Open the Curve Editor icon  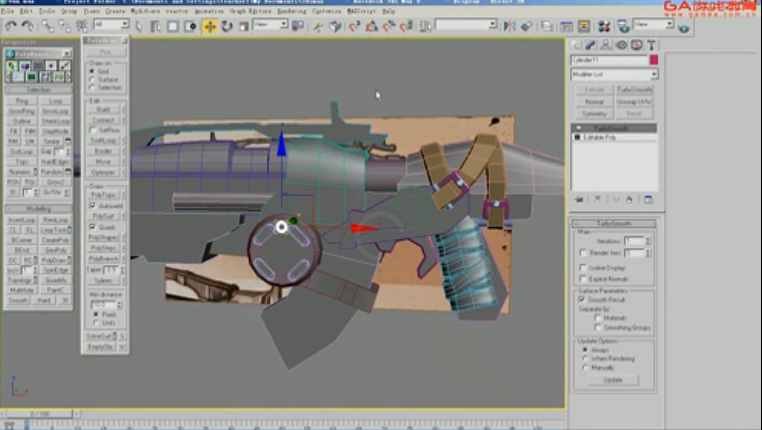[567, 26]
